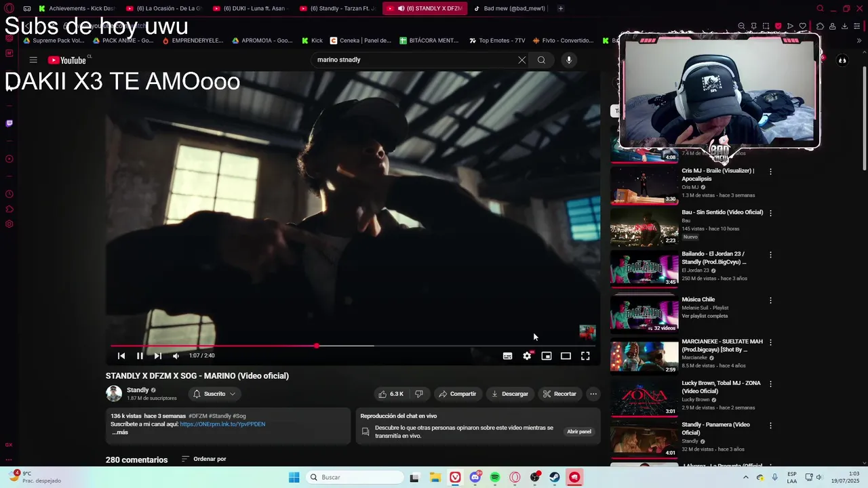The height and width of the screenshot is (488, 868).
Task: Open the Supreme Pack Vol bookmark
Action: [54, 41]
